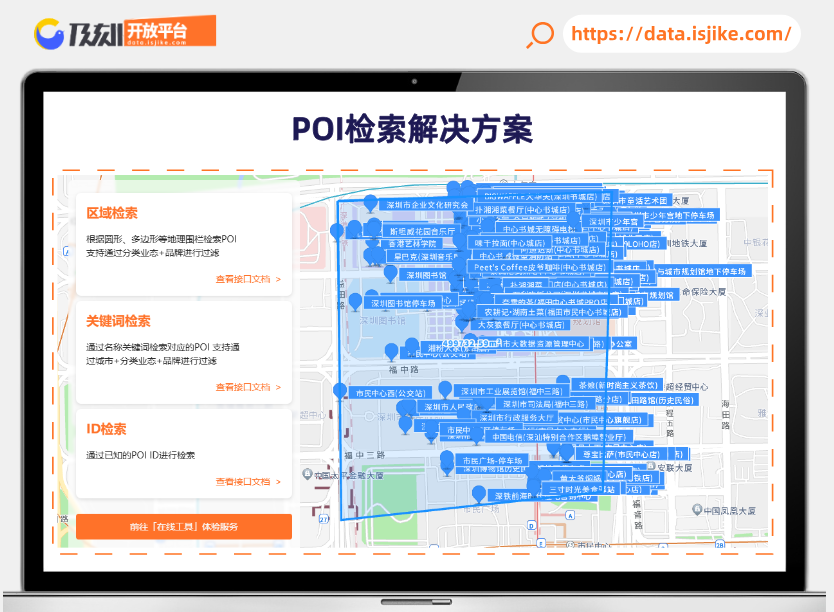This screenshot has width=834, height=612.
Task: Click the 市民广场-停车场 POI label
Action: 493,459
